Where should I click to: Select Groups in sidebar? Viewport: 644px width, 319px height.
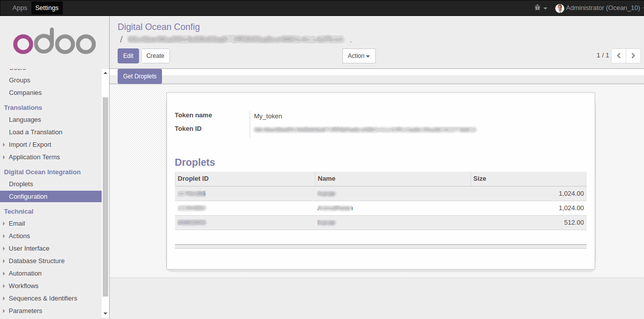click(x=19, y=80)
